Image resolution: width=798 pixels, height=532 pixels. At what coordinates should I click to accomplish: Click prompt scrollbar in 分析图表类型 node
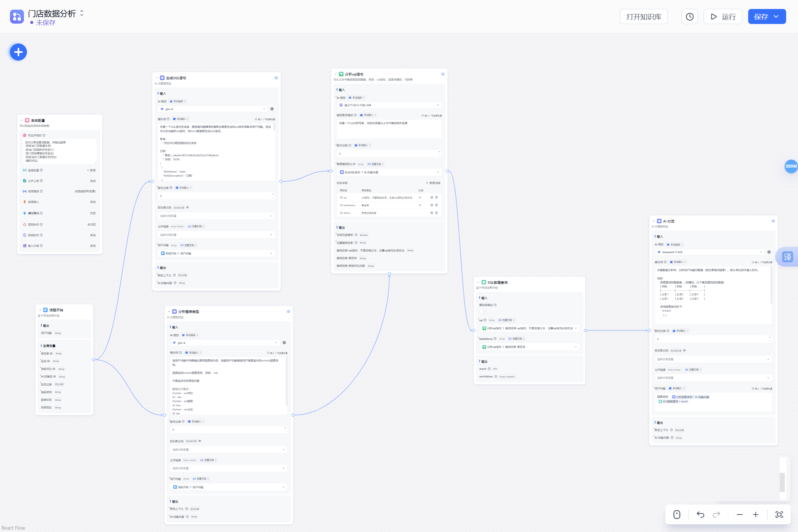[287, 382]
